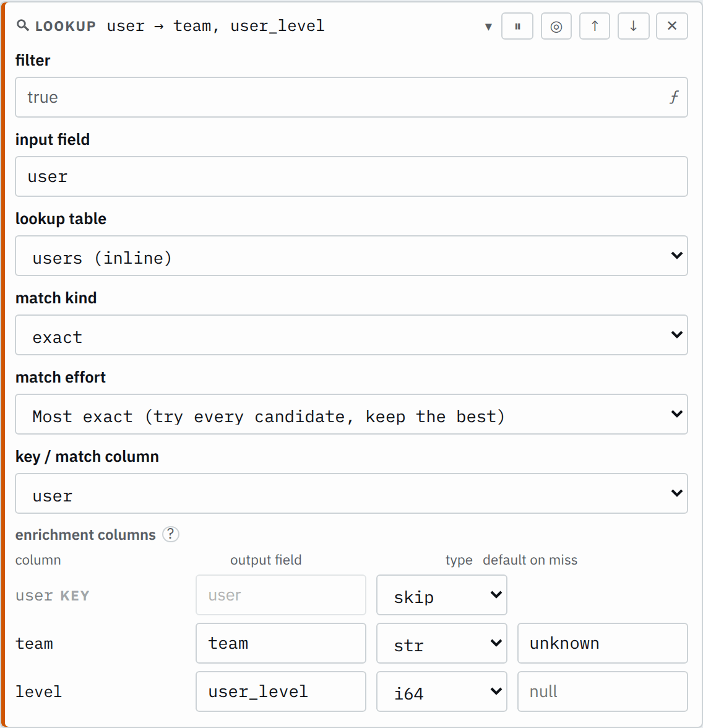Open the level row type dropdown i64
Image resolution: width=703 pixels, height=728 pixels.
click(442, 692)
